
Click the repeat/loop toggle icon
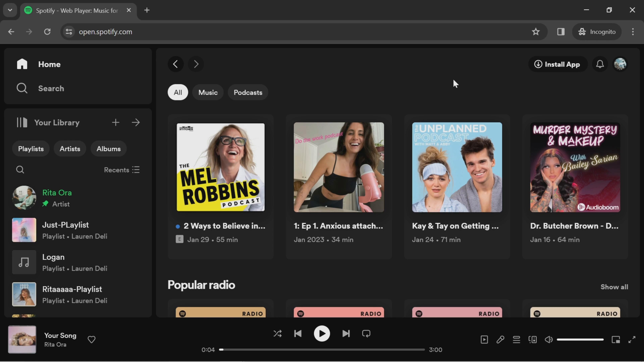pyautogui.click(x=366, y=333)
